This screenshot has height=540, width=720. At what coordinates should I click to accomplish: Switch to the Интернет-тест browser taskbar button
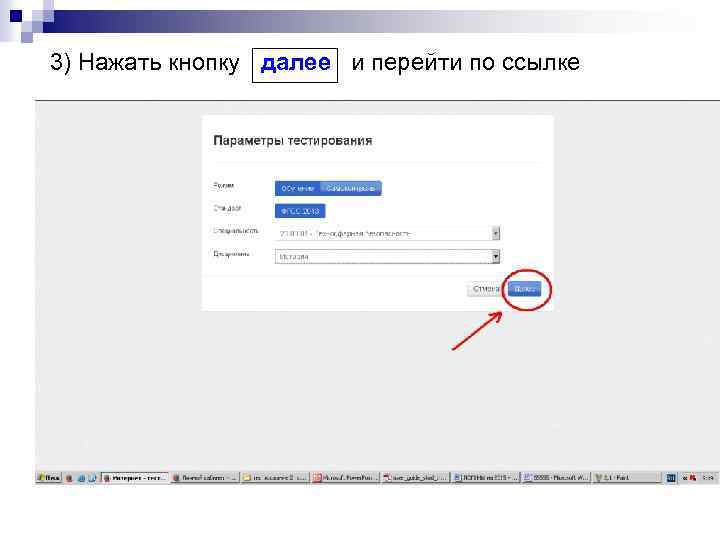point(135,478)
